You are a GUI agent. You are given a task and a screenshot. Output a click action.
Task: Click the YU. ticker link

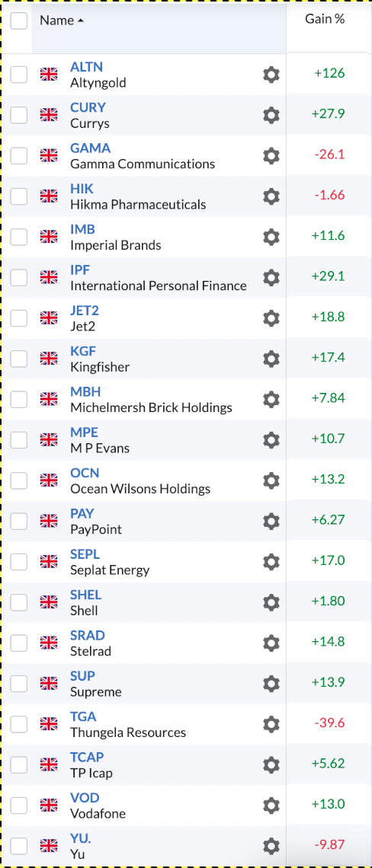[x=80, y=838]
